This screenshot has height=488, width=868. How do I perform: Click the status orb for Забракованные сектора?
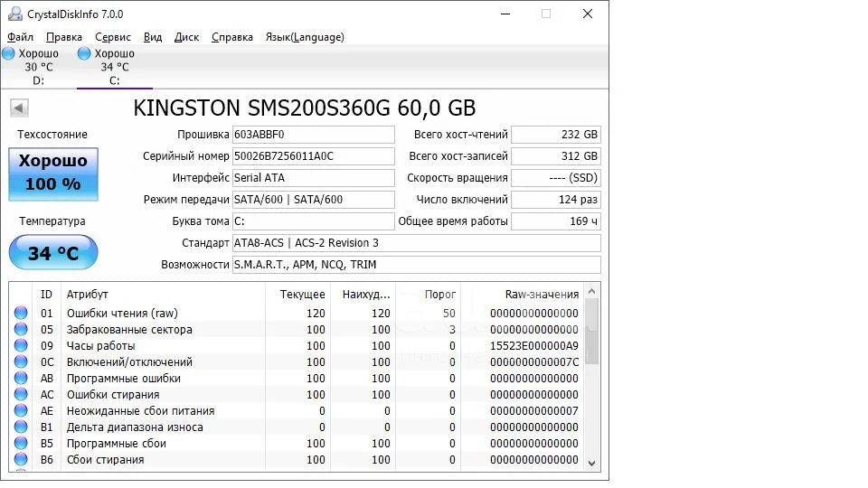coord(21,329)
